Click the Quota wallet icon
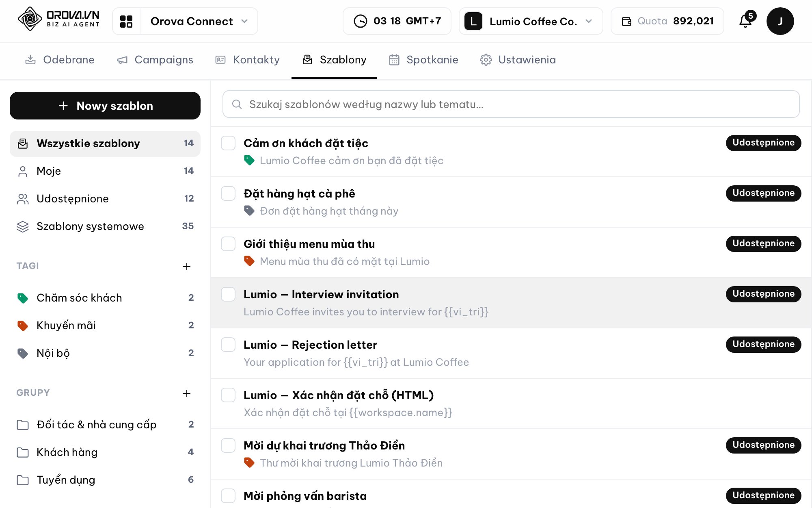Viewport: 812px width, 508px height. [626, 21]
